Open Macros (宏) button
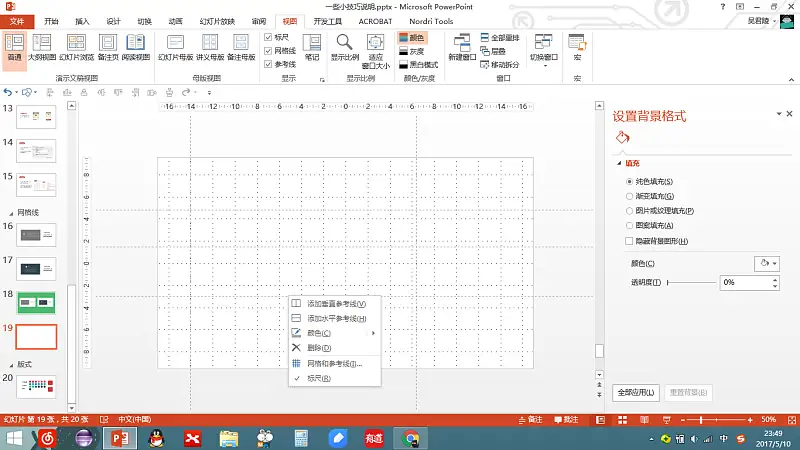800x450 pixels. pos(577,47)
